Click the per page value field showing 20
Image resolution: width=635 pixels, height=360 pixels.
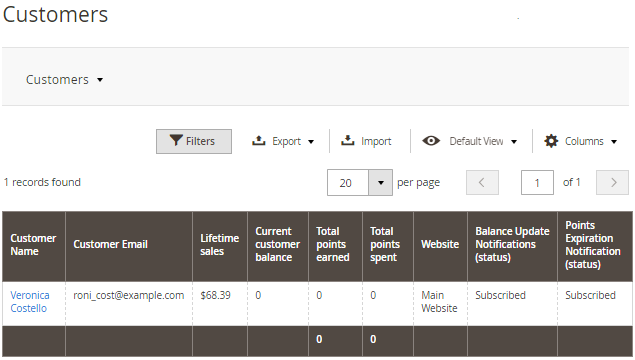point(348,183)
